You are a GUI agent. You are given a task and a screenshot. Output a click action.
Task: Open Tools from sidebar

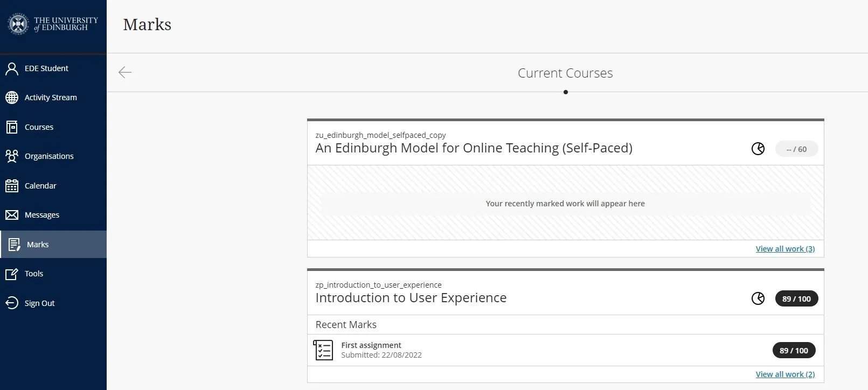tap(53, 274)
